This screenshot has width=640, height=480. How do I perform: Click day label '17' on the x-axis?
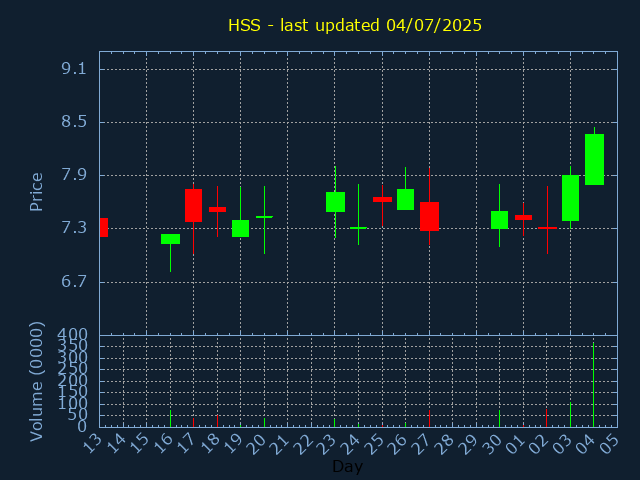[x=186, y=444]
